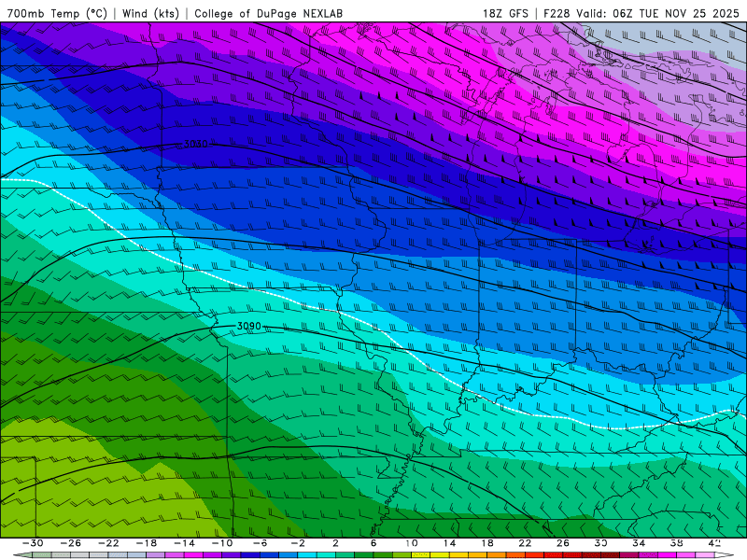
Task: Click the -6 colorbar tick label
Action: (x=260, y=543)
